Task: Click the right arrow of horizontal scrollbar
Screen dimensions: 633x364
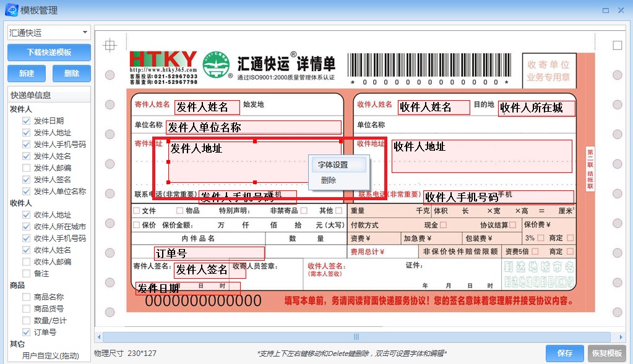Action: point(621,337)
